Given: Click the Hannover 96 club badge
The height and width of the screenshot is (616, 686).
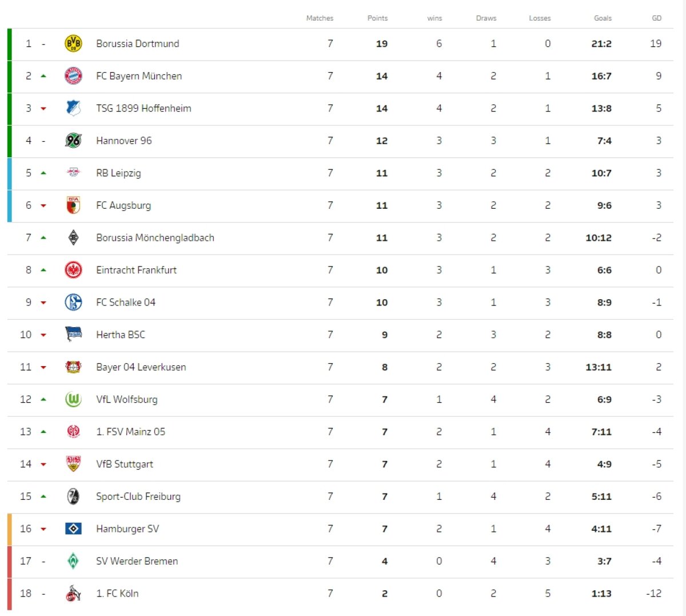Looking at the screenshot, I should [x=73, y=141].
